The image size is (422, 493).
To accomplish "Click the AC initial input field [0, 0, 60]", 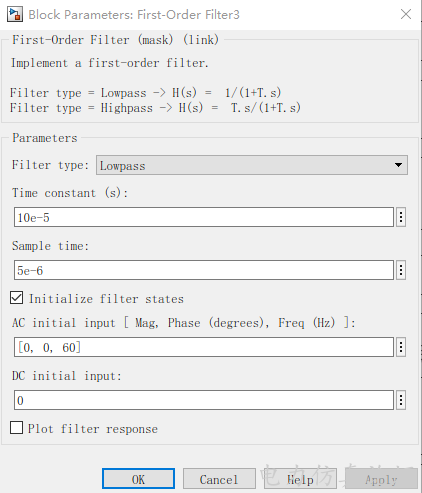I will [x=204, y=347].
